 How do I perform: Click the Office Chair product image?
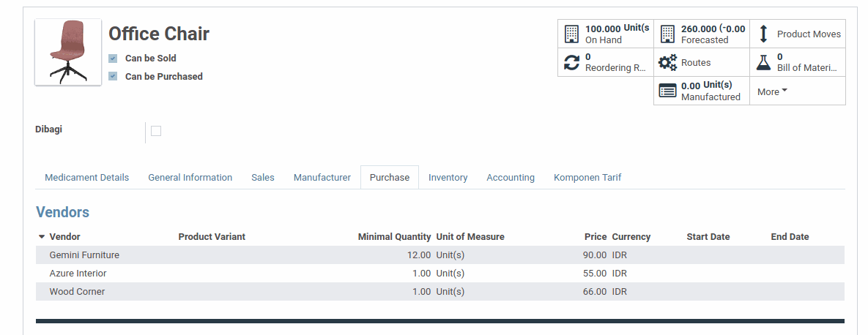(68, 52)
